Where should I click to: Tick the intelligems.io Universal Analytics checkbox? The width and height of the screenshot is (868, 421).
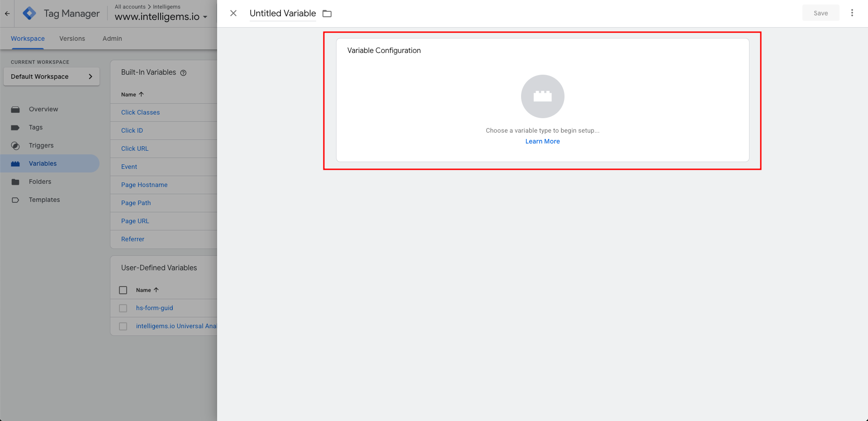click(123, 326)
